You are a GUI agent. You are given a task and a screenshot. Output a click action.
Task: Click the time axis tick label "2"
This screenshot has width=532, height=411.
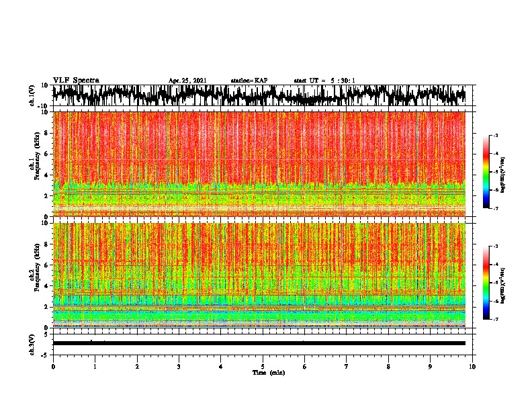(137, 367)
